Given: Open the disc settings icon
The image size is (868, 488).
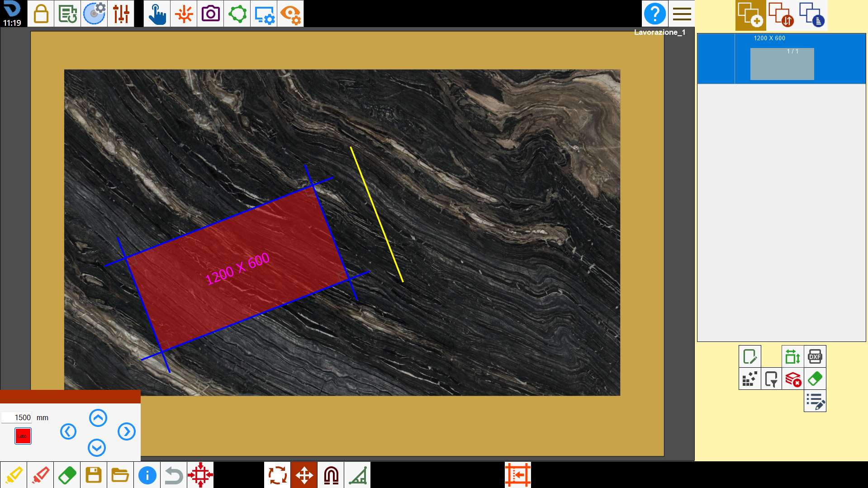Looking at the screenshot, I should (x=94, y=14).
